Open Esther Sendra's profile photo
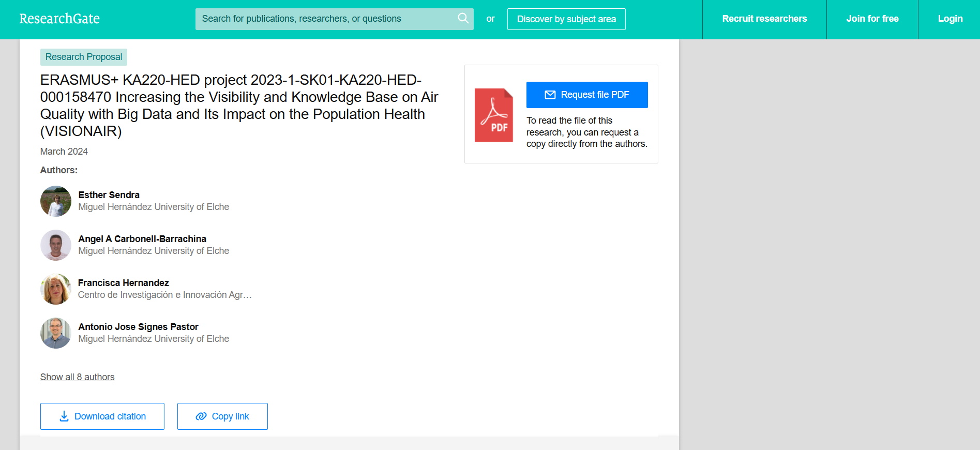This screenshot has width=980, height=450. pyautogui.click(x=56, y=201)
